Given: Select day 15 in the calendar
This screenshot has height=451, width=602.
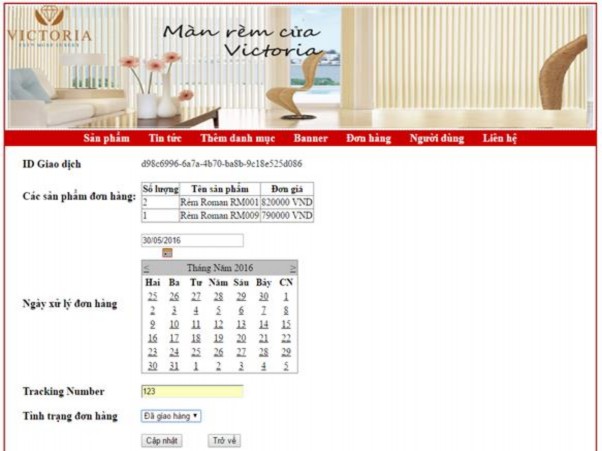Looking at the screenshot, I should click(x=286, y=324).
